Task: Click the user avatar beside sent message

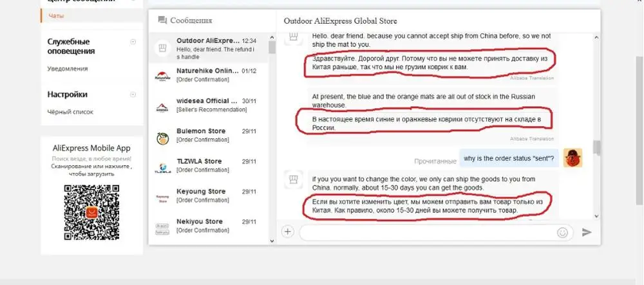Action: click(x=573, y=158)
